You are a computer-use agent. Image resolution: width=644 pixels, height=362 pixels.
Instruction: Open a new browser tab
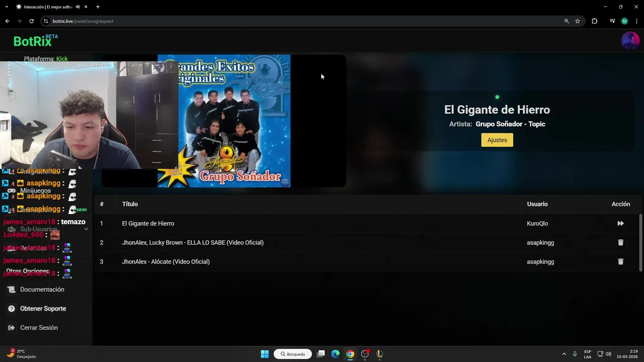tap(98, 7)
